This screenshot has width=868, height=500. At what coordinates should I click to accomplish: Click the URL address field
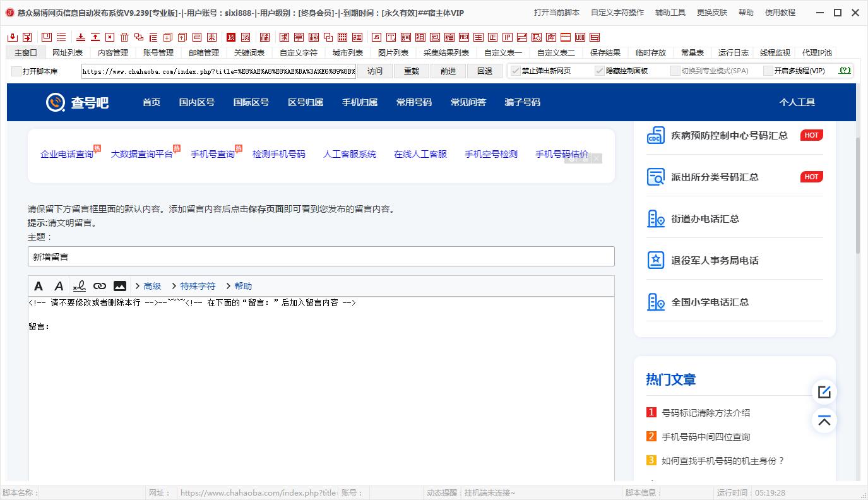pos(219,71)
